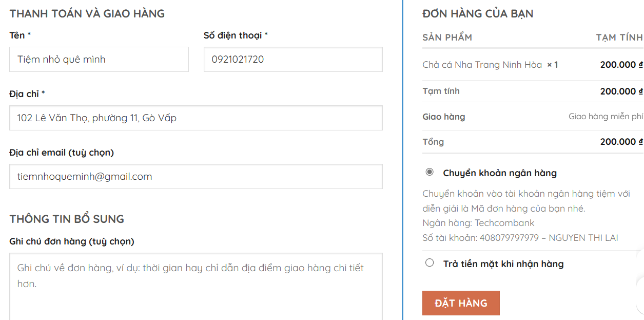Click the 'Chả cá Nha Trang Ninh Hòa' product name
The image size is (644, 320).
[482, 65]
